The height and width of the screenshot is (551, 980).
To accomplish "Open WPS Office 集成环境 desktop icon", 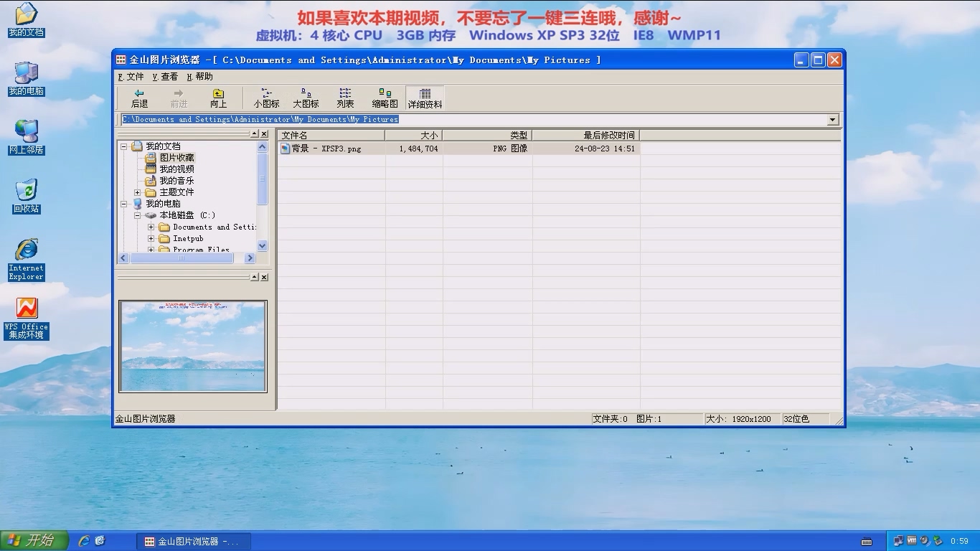I will tap(26, 319).
